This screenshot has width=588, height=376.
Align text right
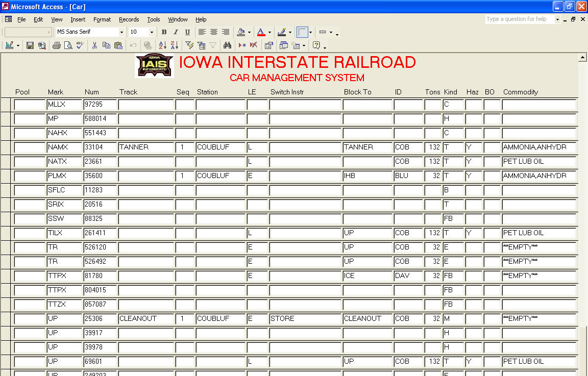pos(226,32)
